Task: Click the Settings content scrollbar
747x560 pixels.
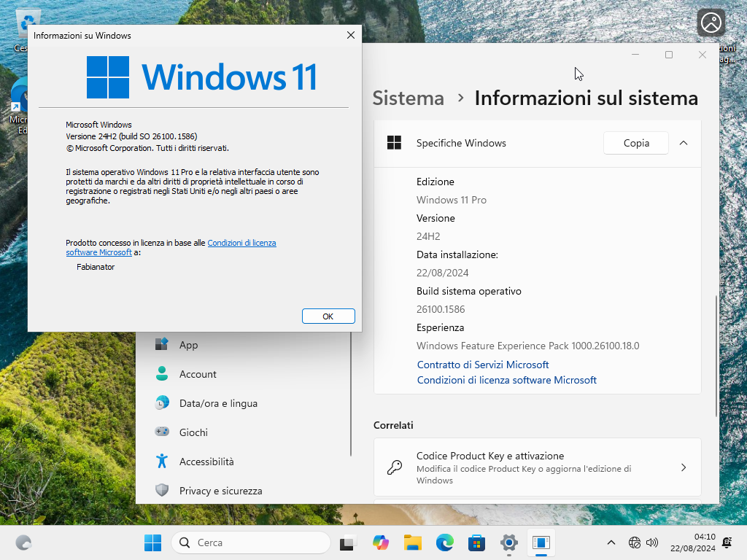Action: tap(716, 357)
